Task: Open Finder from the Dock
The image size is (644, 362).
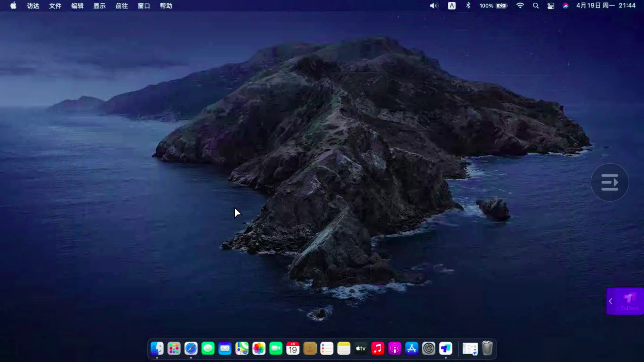Action: pos(157,349)
